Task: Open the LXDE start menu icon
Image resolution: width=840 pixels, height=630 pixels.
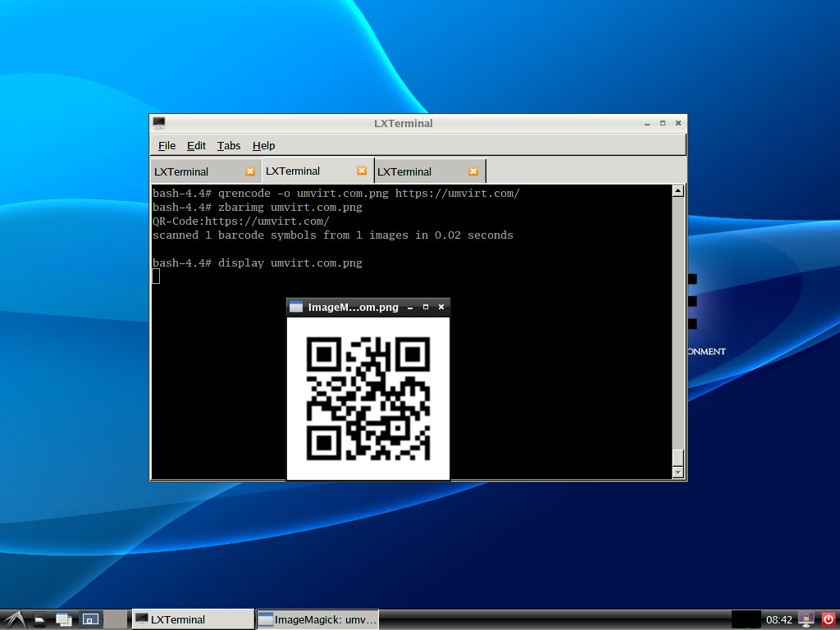Action: (14, 619)
